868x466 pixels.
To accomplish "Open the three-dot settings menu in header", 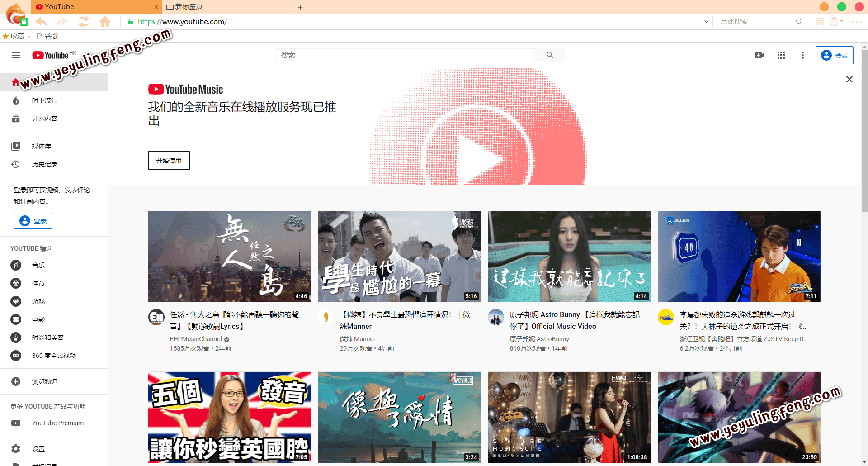I will coord(803,55).
